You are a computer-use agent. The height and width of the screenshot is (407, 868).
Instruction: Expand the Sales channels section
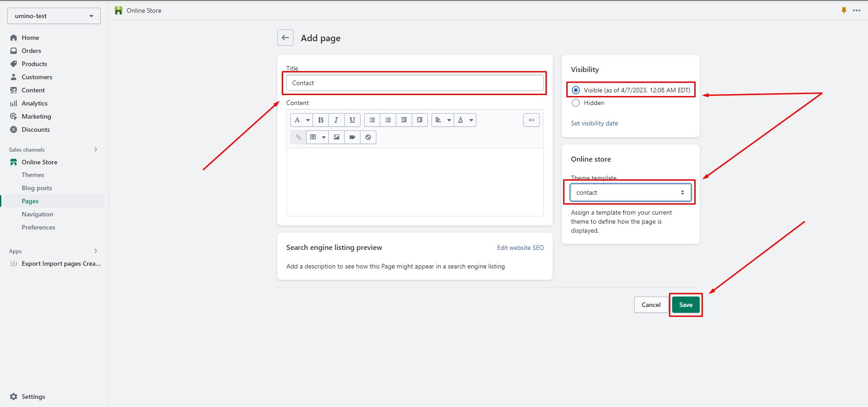click(x=95, y=149)
